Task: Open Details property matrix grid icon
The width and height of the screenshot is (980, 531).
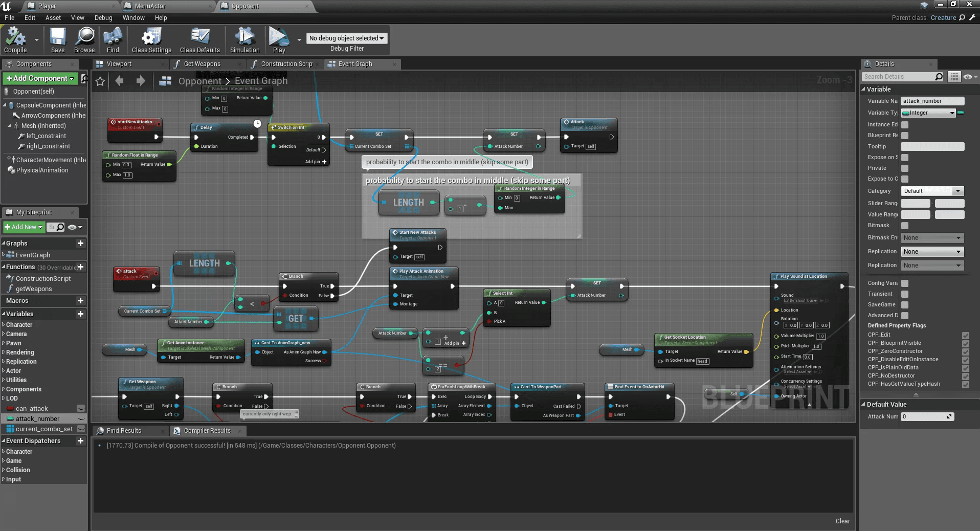Action: (x=954, y=77)
